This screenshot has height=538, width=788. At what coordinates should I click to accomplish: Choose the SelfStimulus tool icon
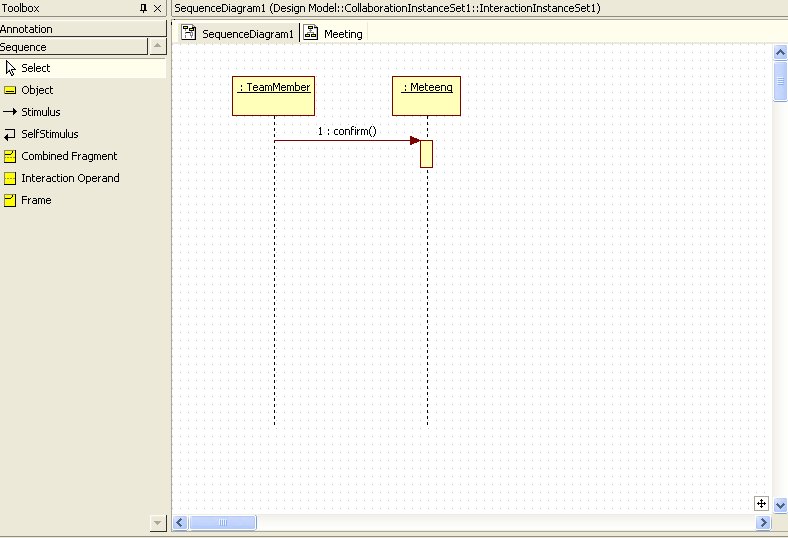tap(10, 134)
